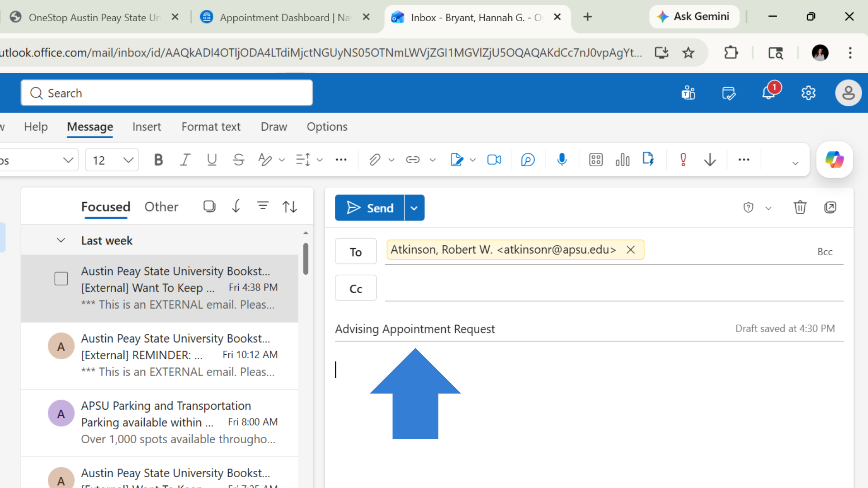Screen dimensions: 868x488
Task: Remove recipient Atkinson, Robert W.
Action: click(x=631, y=249)
